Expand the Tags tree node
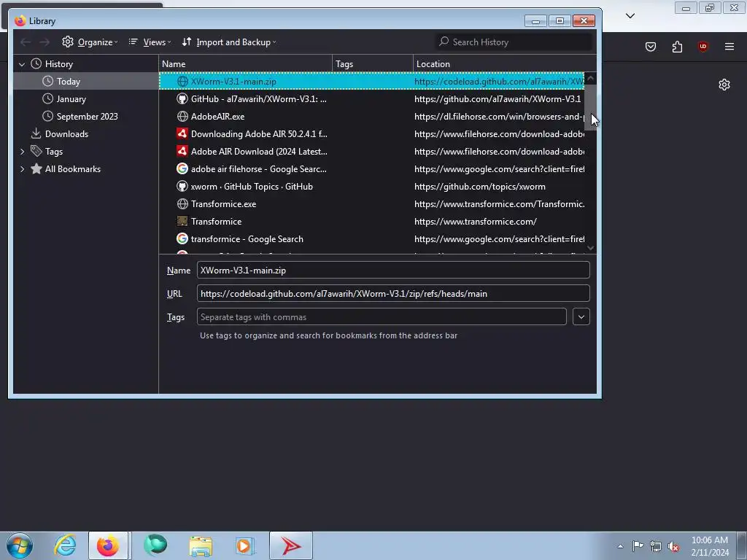Screen dimensions: 747x560 (x=22, y=152)
